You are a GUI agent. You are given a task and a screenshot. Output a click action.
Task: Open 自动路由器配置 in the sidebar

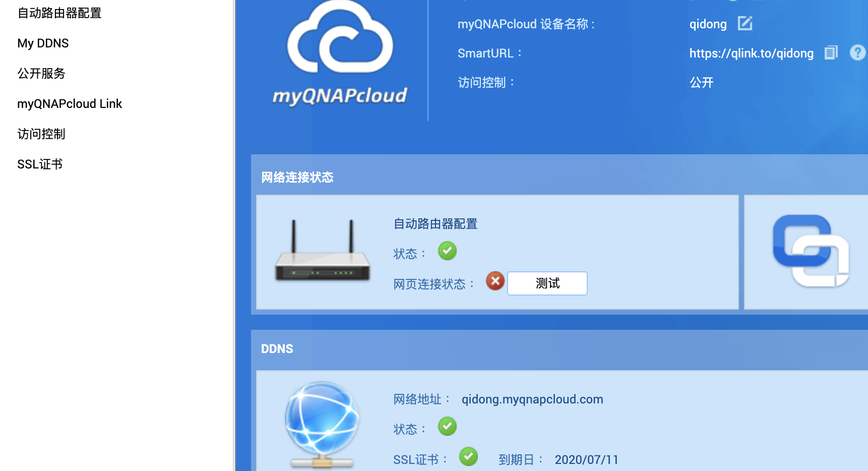pos(59,13)
